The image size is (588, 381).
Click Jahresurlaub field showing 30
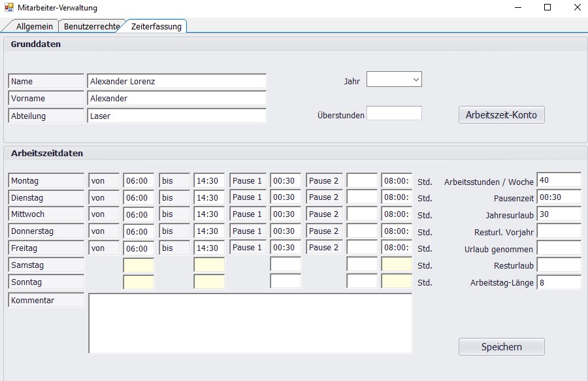click(559, 214)
